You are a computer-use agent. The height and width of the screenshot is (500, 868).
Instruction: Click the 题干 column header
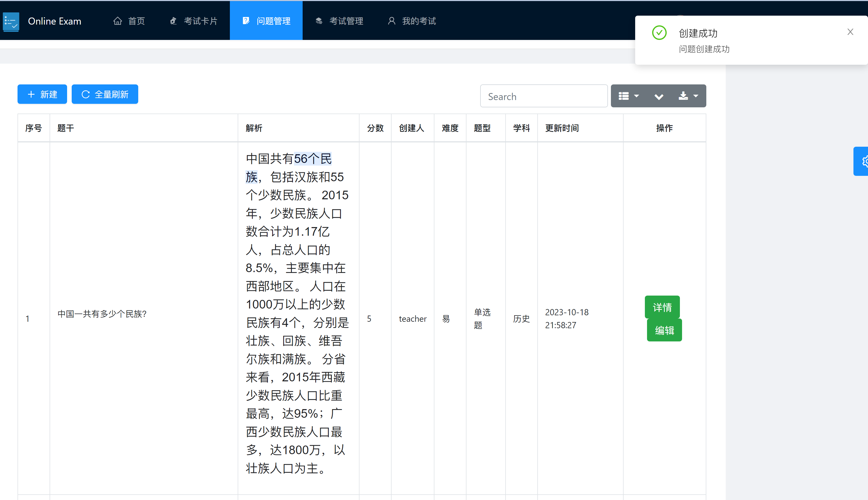(x=65, y=128)
